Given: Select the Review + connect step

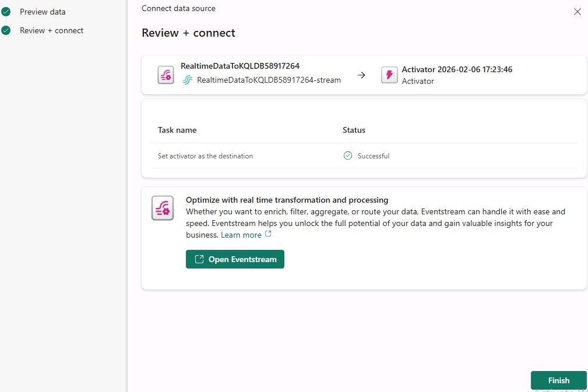Looking at the screenshot, I should (52, 31).
